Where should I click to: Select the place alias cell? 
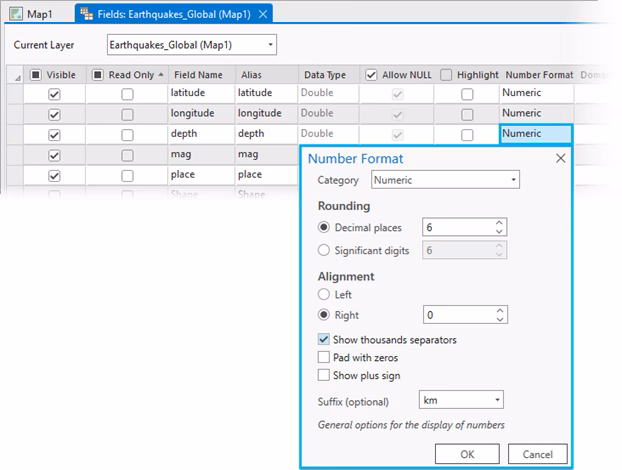pos(267,175)
